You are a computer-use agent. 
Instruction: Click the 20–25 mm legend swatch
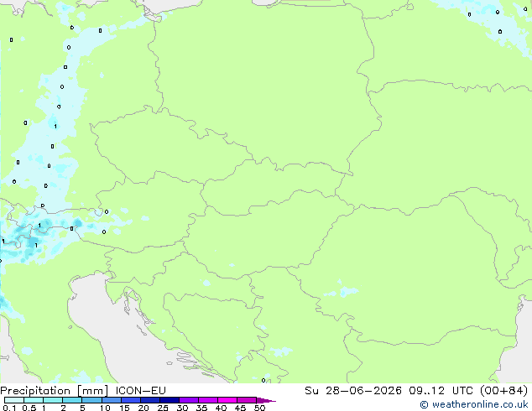[x=149, y=400]
